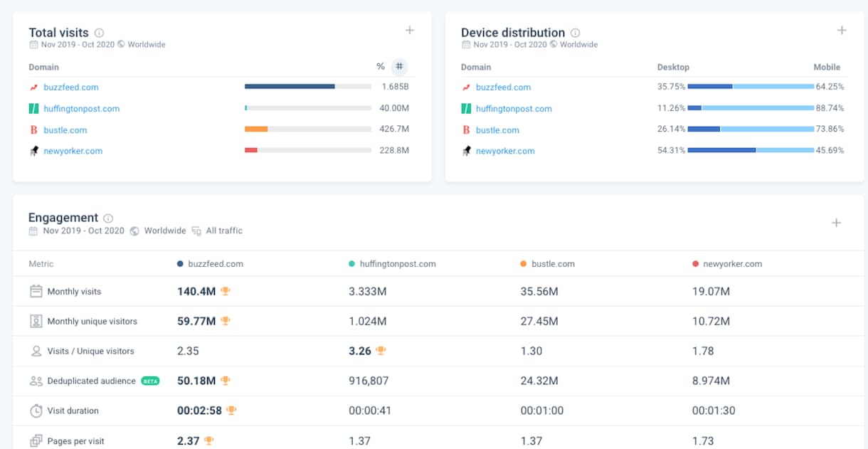The image size is (868, 449).
Task: Click the 1.685B total visits value
Action: pyautogui.click(x=396, y=88)
